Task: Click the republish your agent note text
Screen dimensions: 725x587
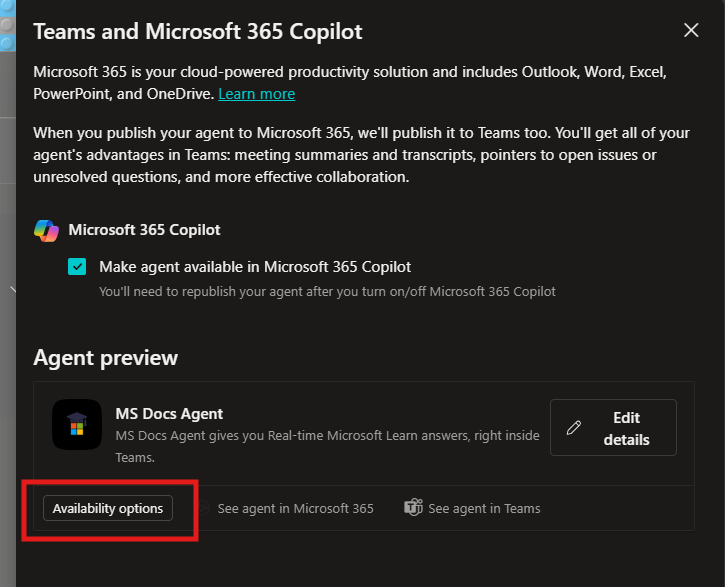Action: pos(327,292)
